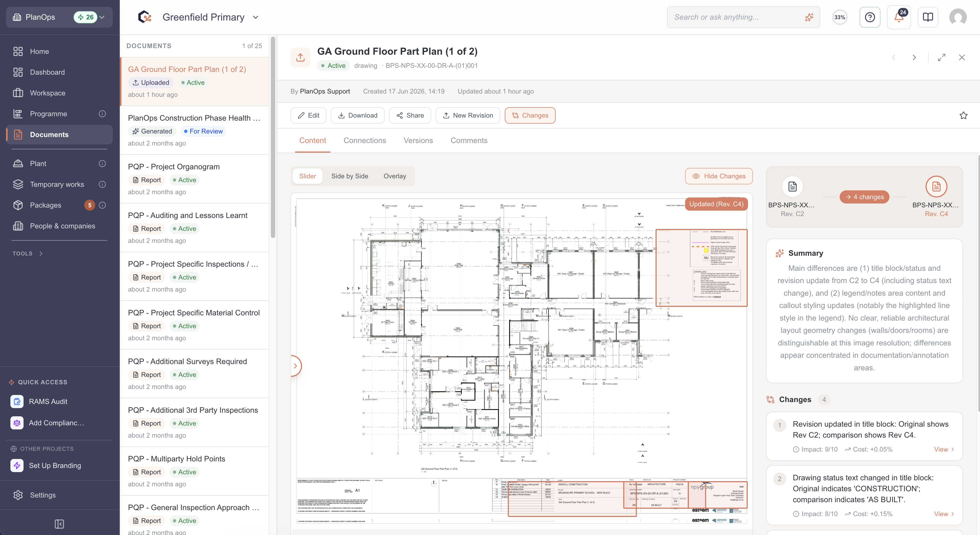Click the Greenfield Primary project logo
The image size is (980, 535).
[144, 17]
